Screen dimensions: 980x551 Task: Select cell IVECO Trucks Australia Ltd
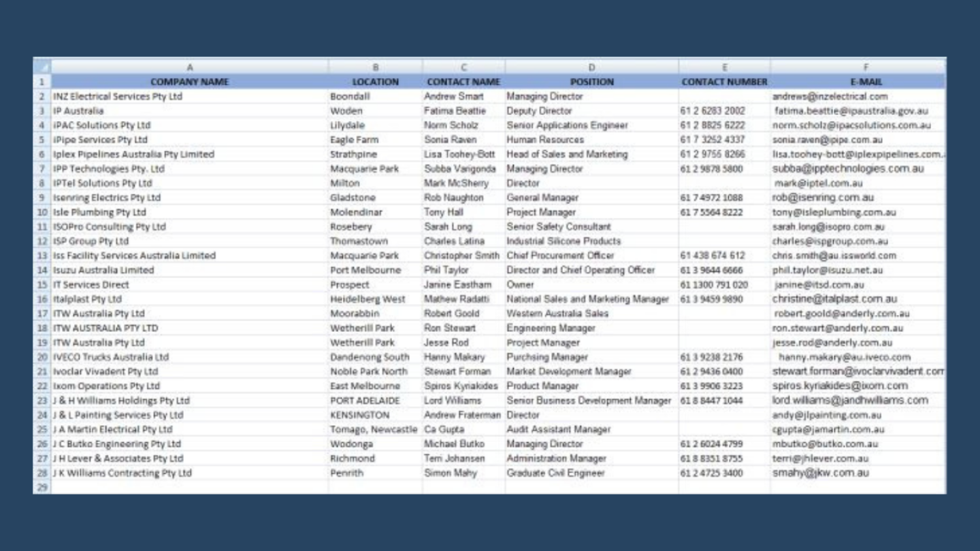click(x=189, y=357)
